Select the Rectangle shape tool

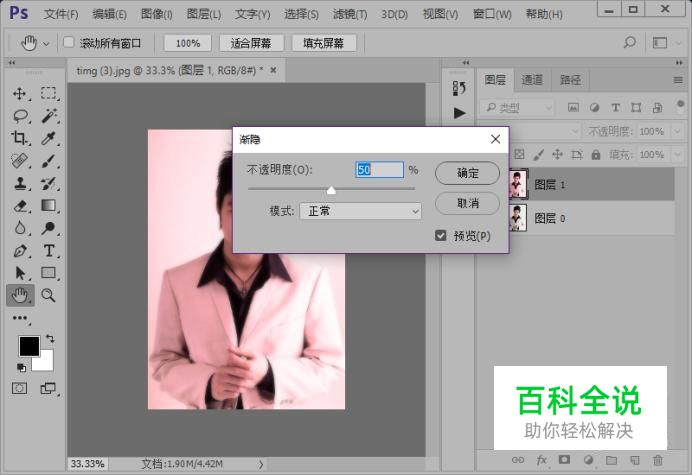click(49, 273)
